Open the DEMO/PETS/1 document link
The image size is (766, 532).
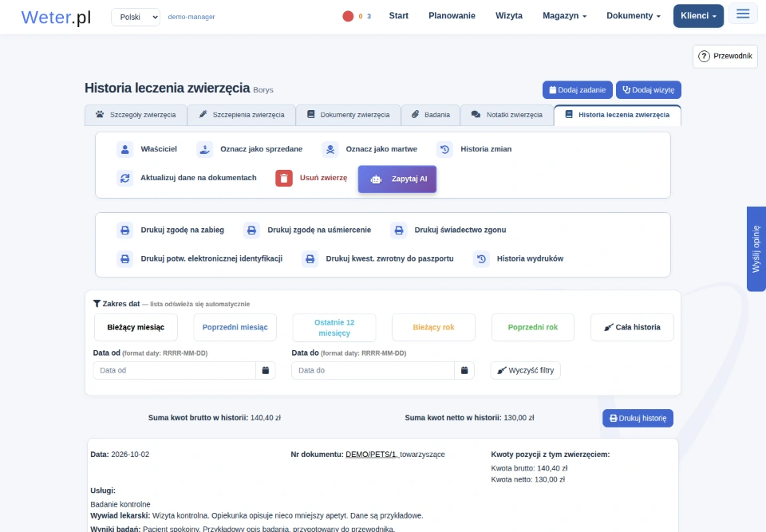371,455
